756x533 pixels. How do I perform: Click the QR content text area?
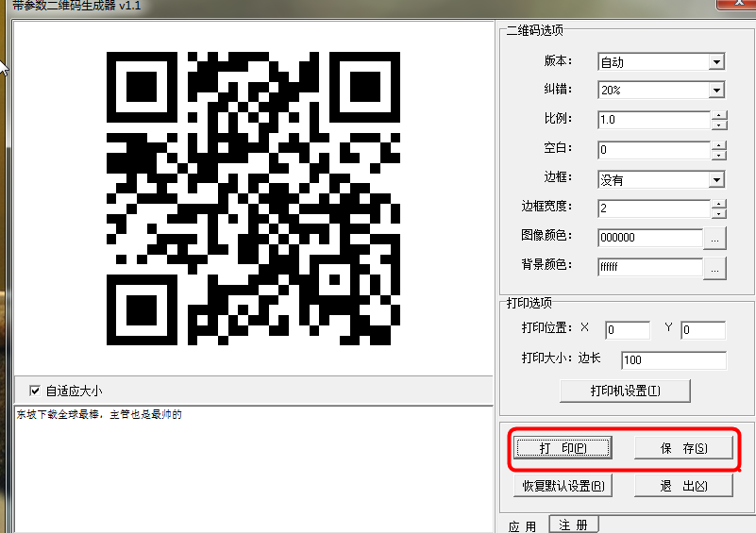[254, 470]
